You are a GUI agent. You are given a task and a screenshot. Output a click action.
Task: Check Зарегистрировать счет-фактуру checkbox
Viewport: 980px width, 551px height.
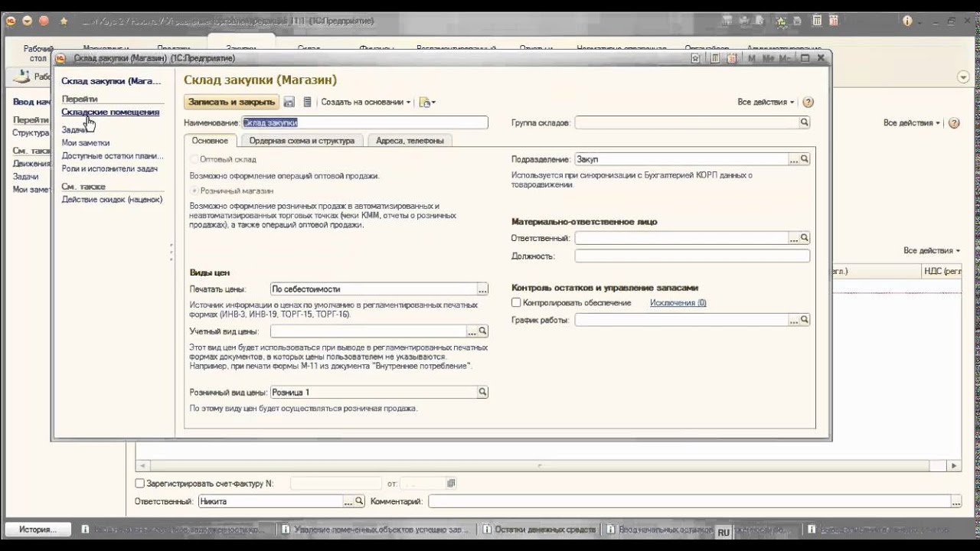[139, 484]
